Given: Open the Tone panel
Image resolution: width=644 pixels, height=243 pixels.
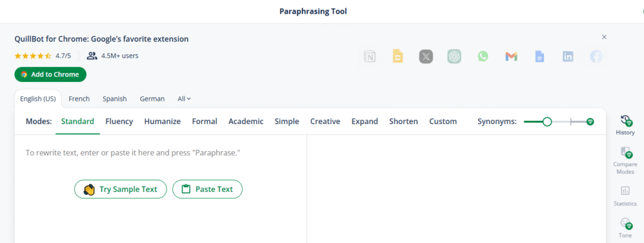Looking at the screenshot, I should coord(625,228).
